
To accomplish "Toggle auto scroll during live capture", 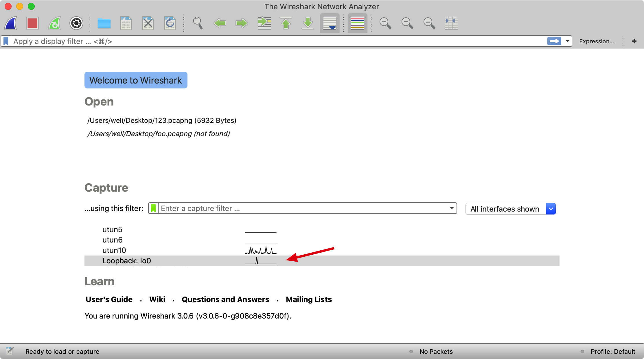I will tap(330, 23).
